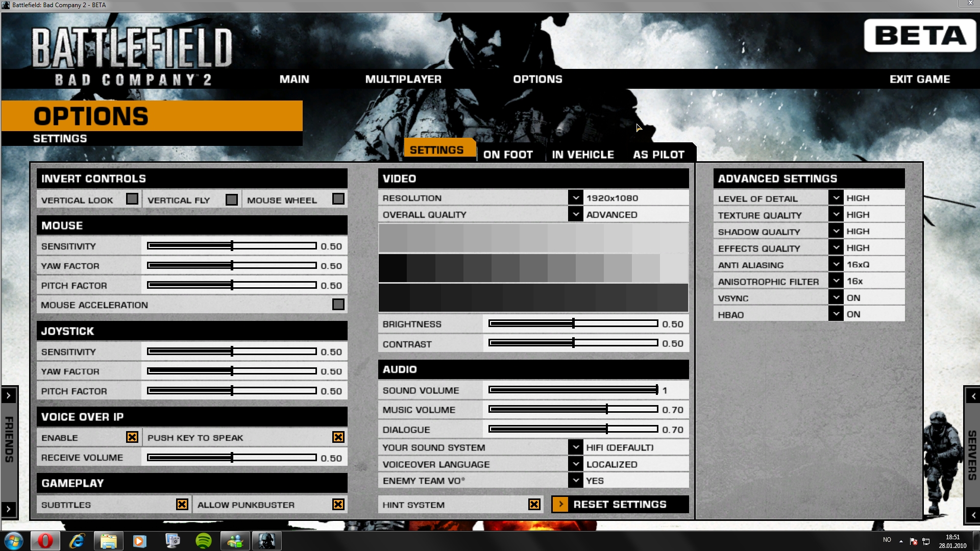980x551 pixels.
Task: Open VSync dropdown
Action: pyautogui.click(x=836, y=297)
